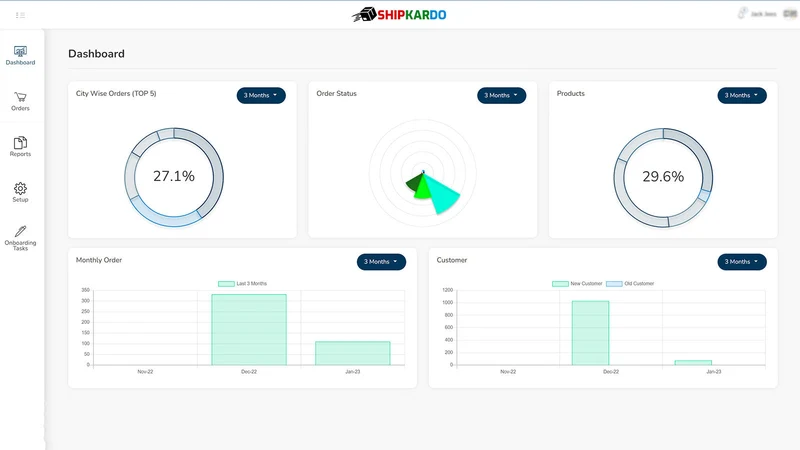Open Customer 3 Months dropdown
The image size is (800, 450).
pos(742,262)
